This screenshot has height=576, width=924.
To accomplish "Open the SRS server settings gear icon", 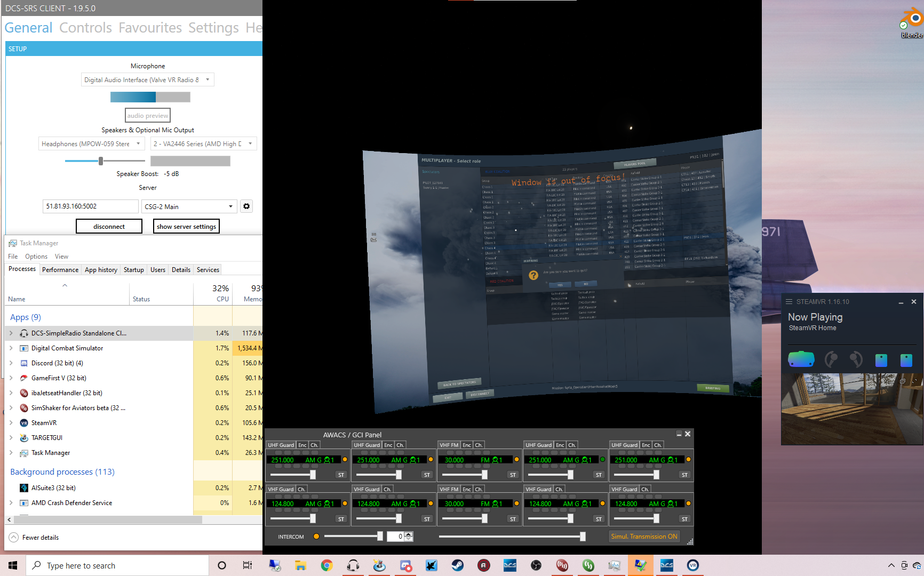I will 246,206.
